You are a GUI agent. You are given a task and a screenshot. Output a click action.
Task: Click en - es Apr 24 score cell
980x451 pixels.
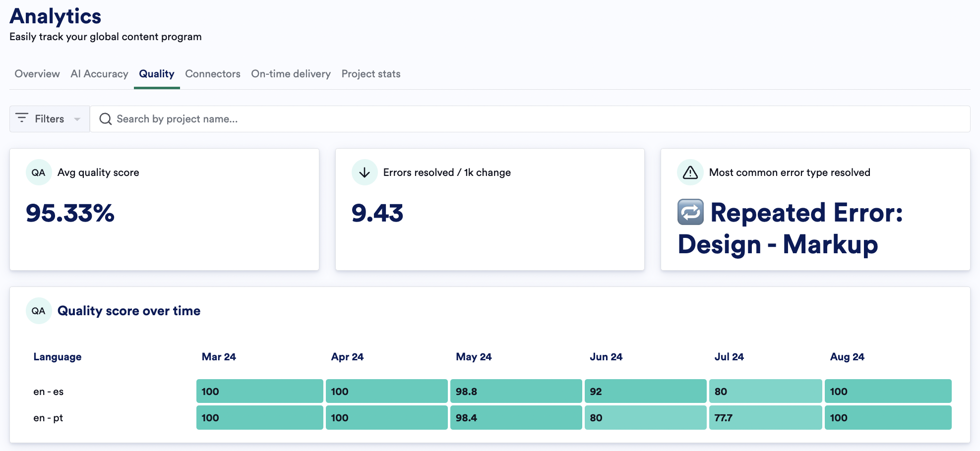coord(387,391)
